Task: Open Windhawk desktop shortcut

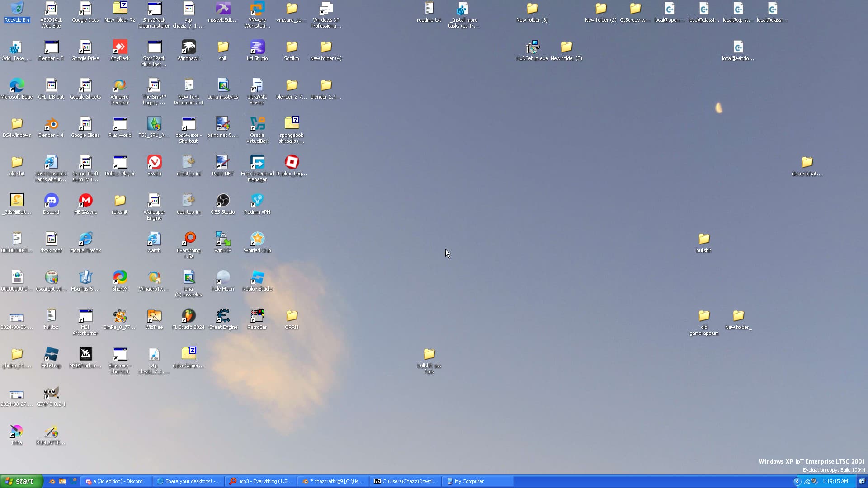Action: pos(189,51)
